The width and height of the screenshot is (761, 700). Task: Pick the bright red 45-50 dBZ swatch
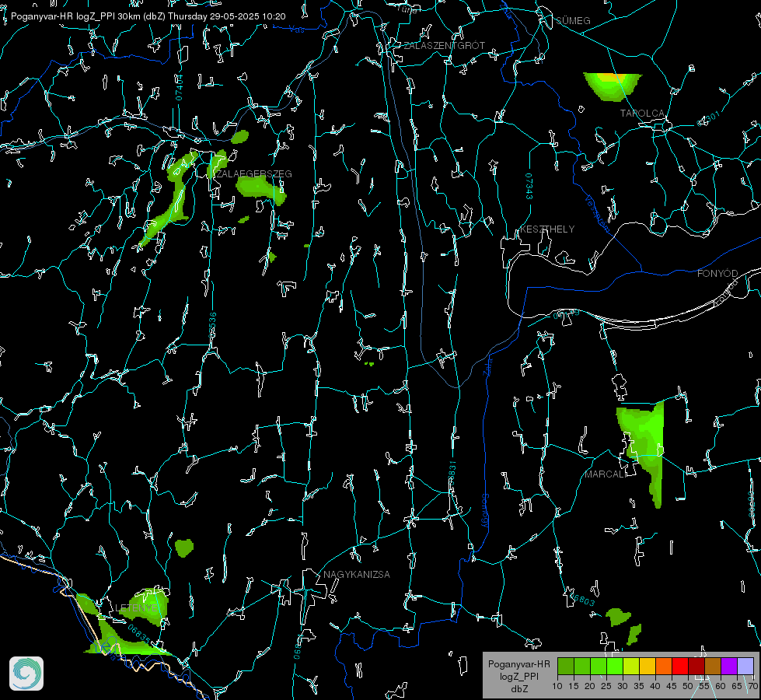coord(680,666)
